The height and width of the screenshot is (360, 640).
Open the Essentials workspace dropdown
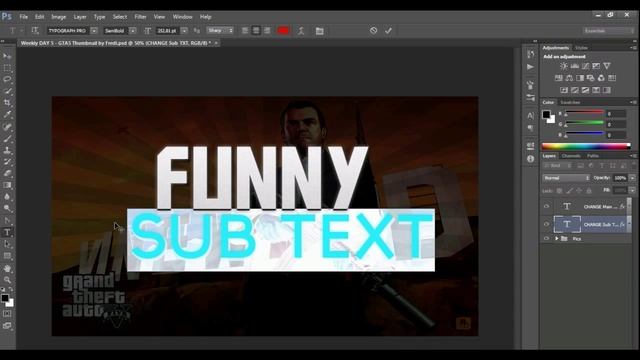click(x=608, y=31)
